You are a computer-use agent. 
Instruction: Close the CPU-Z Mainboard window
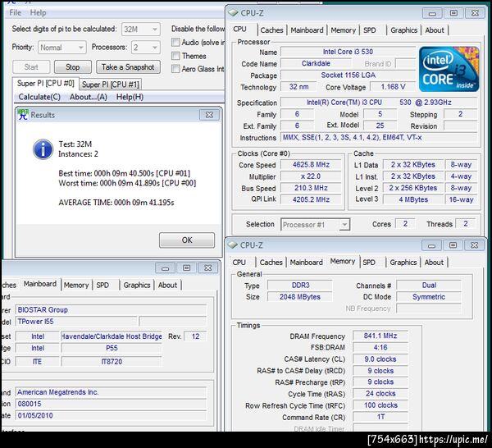(x=208, y=267)
